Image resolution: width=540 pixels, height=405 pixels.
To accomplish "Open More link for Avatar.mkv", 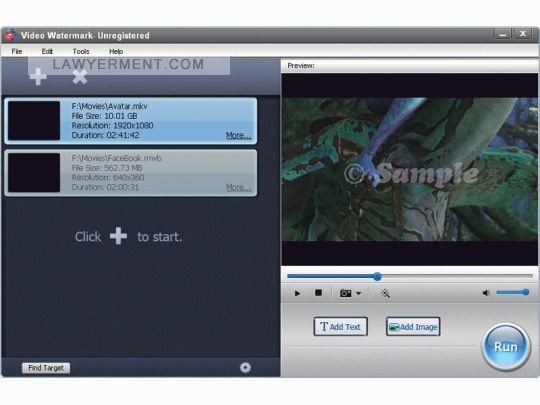I will (x=238, y=135).
